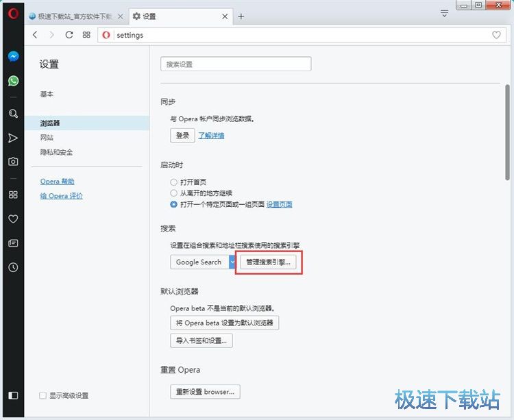Screen dimensions: 514x420
Task: Click the vertical page scrollbar
Action: pos(507,132)
